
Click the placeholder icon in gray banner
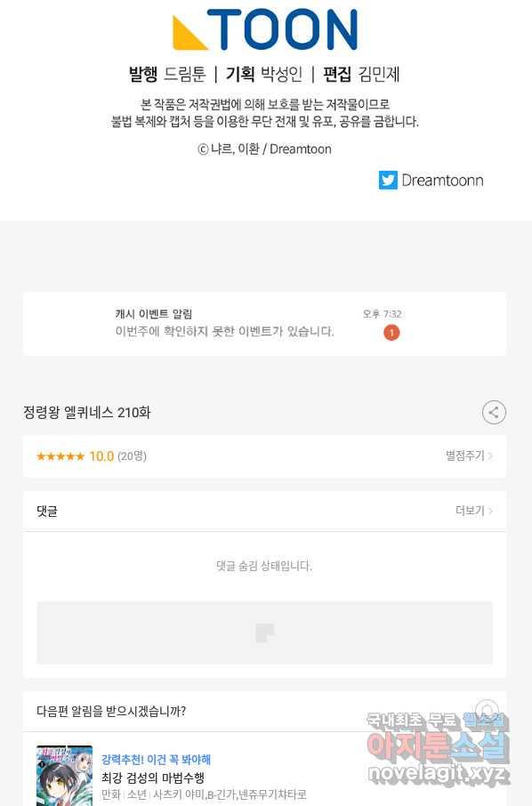pos(265,633)
